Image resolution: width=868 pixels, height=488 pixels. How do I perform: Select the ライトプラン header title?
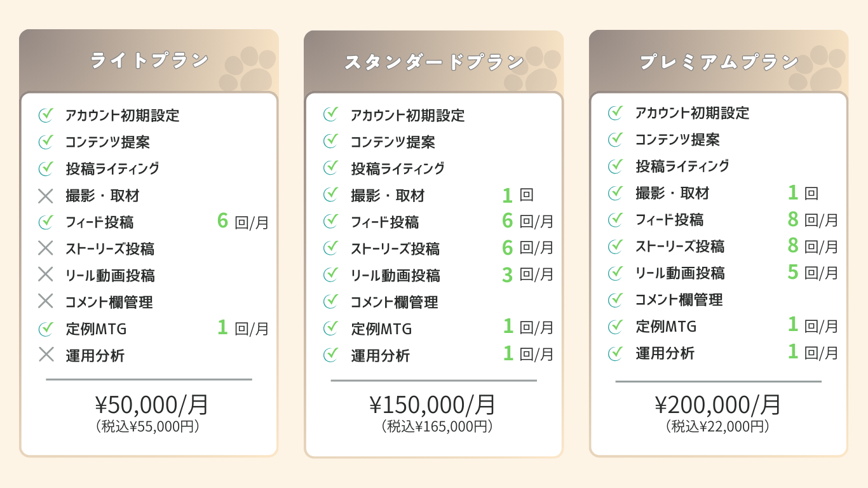click(x=149, y=60)
